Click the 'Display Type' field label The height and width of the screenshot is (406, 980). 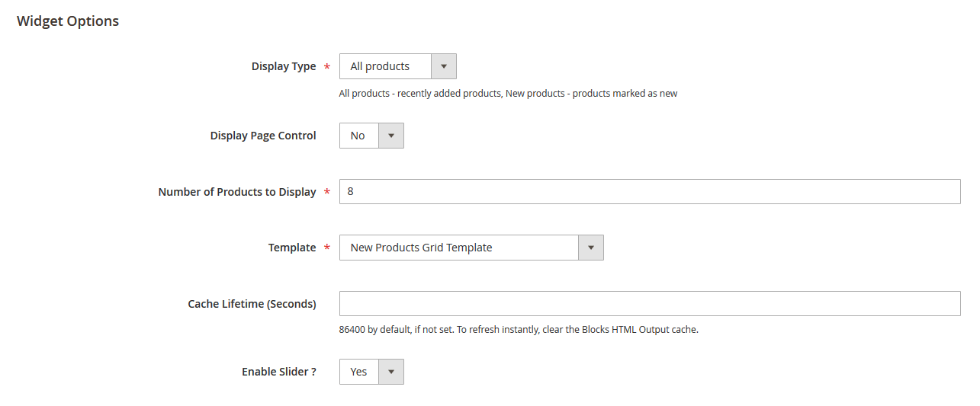point(283,66)
